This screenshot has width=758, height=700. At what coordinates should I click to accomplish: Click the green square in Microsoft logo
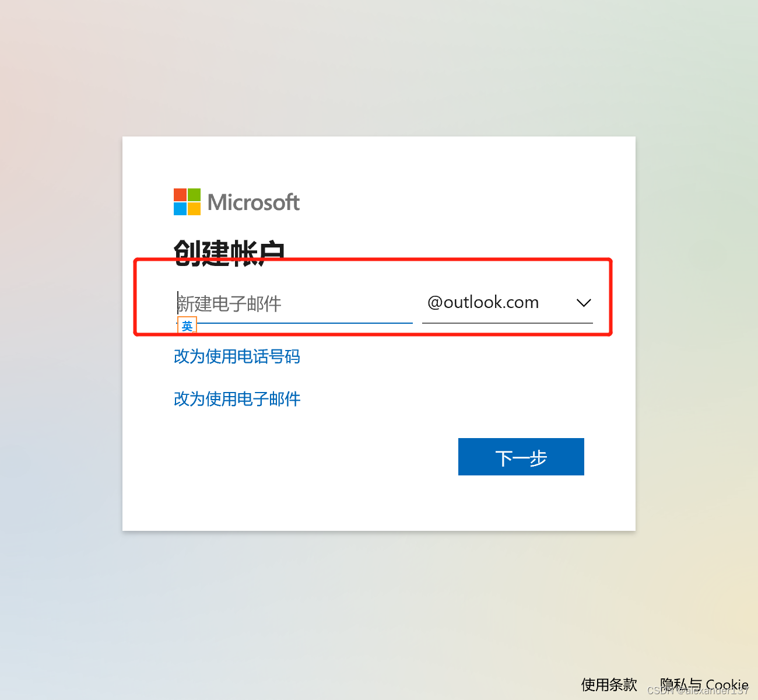tap(194, 195)
